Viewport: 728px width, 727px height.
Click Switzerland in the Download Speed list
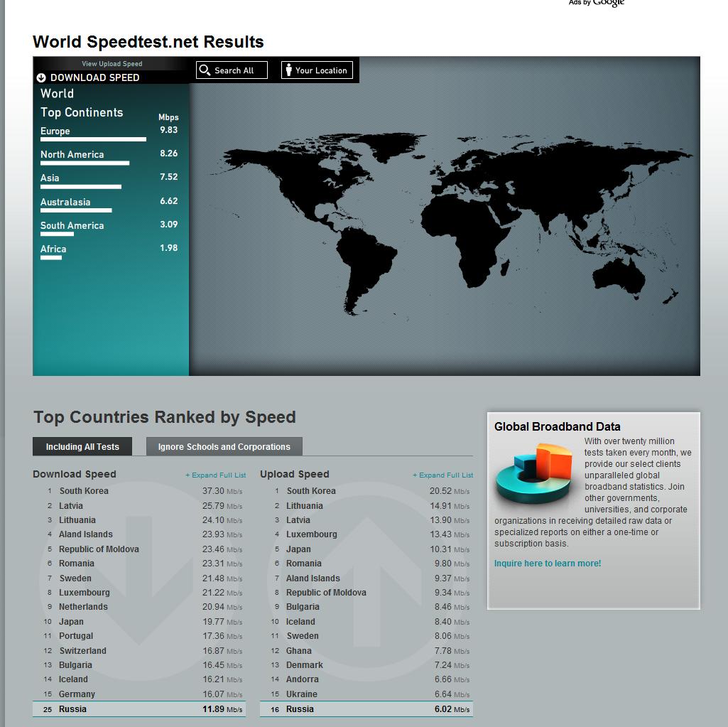[x=82, y=651]
